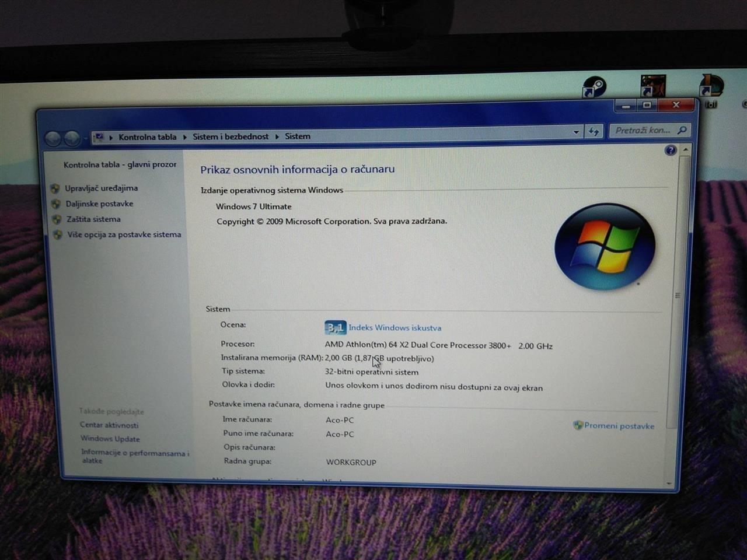The image size is (747, 560).
Task: Click the magnifier icon in search box
Action: [682, 129]
